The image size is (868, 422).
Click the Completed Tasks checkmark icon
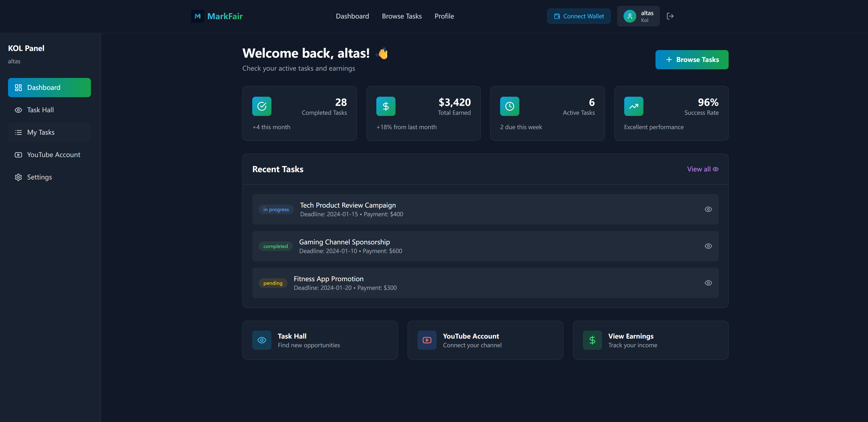261,106
